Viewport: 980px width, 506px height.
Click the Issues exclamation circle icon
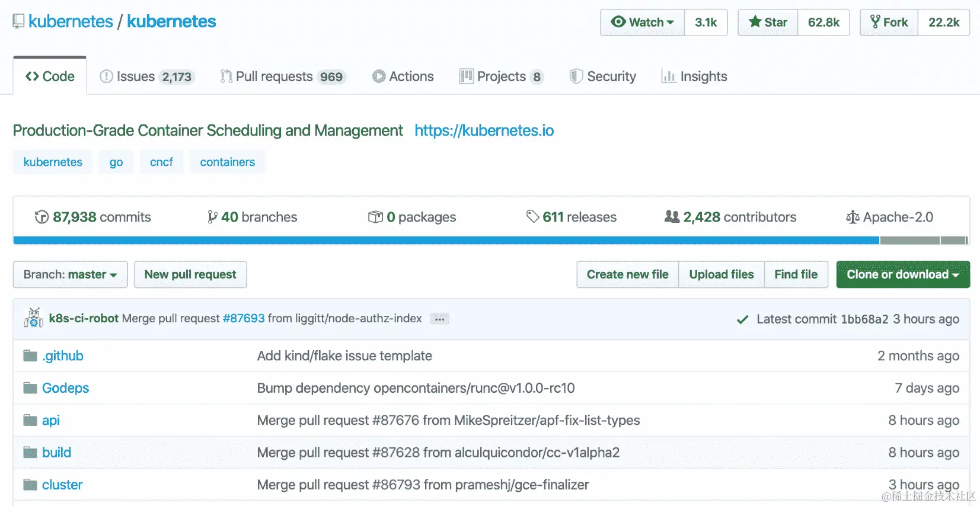[106, 76]
